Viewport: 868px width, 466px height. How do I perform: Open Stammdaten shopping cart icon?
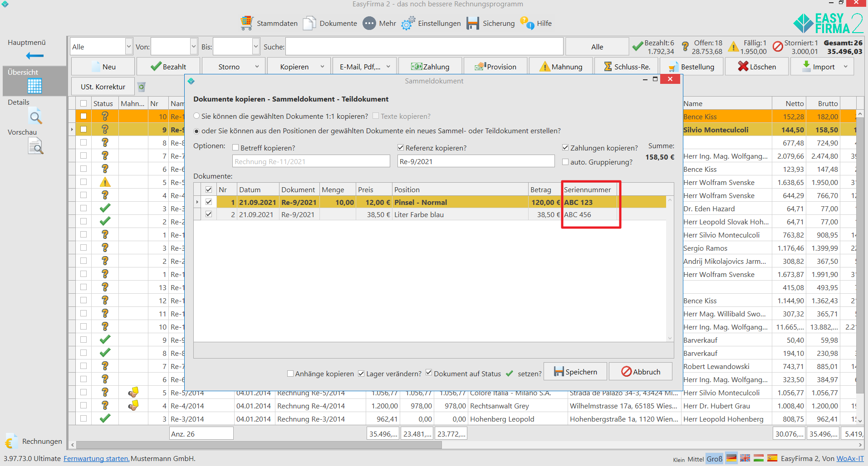tap(246, 23)
